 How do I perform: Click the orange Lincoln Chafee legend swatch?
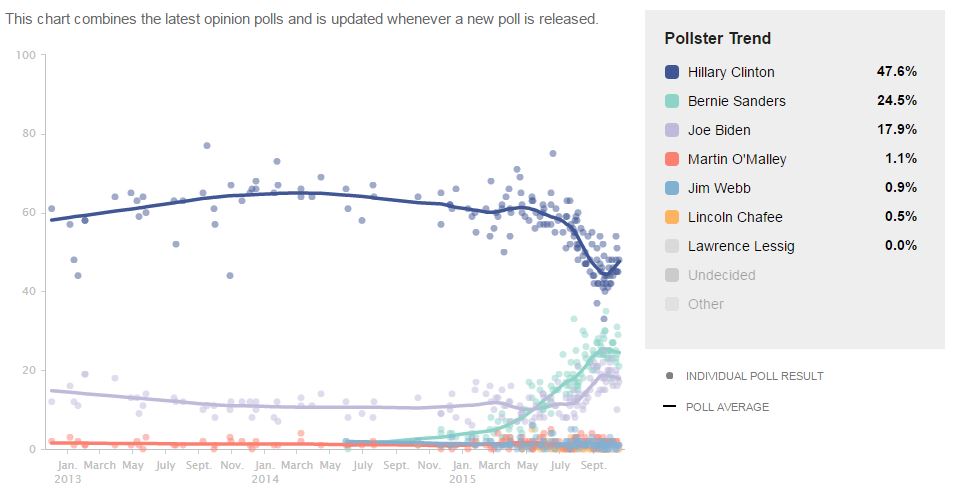pyautogui.click(x=672, y=217)
